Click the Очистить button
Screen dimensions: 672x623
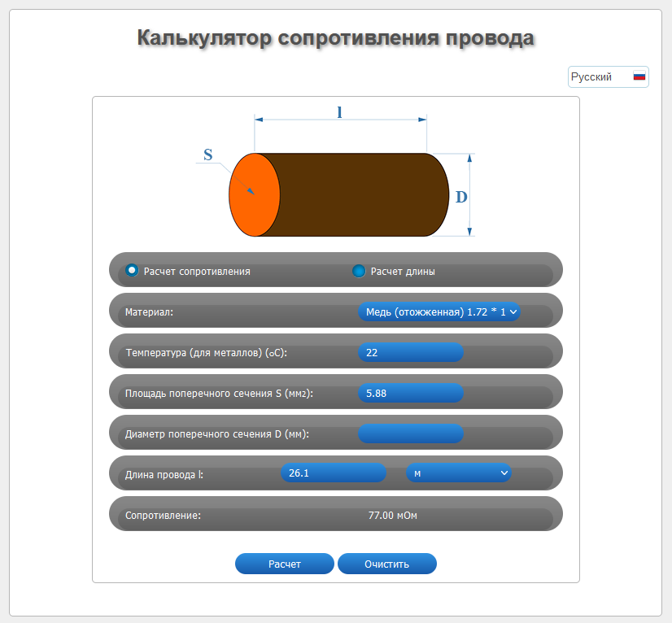[387, 564]
